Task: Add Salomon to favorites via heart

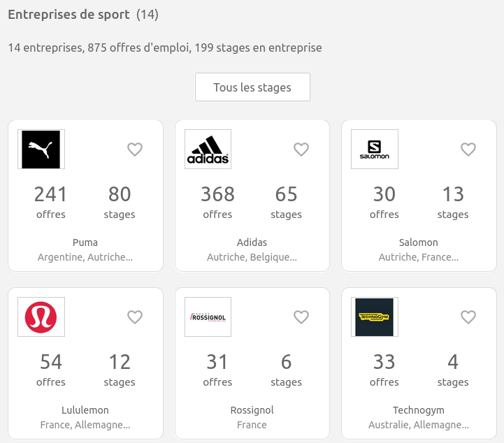Action: pos(468,150)
